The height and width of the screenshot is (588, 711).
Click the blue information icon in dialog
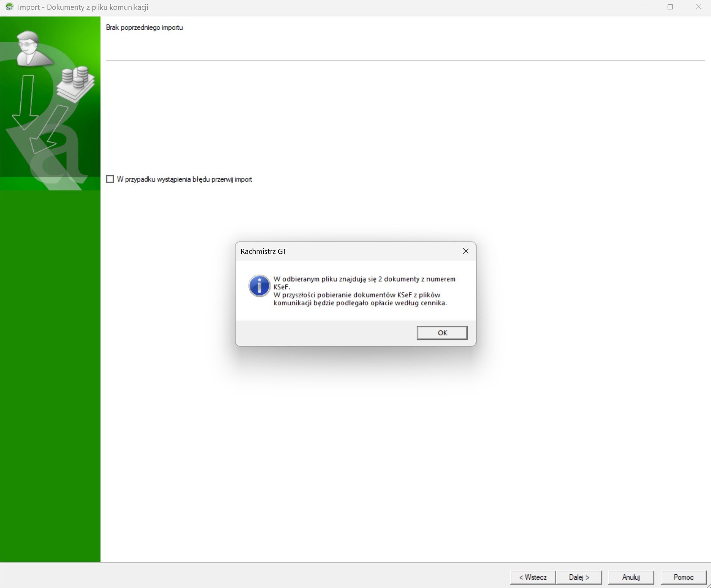pos(259,286)
